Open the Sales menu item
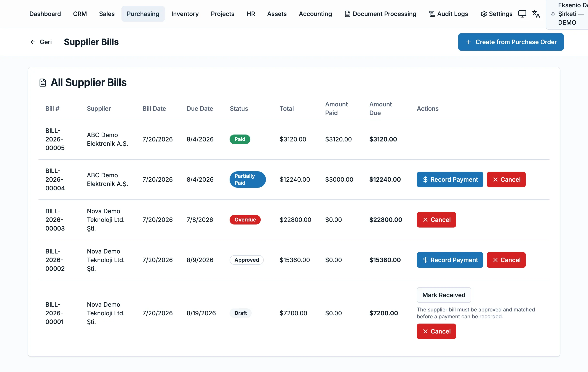The height and width of the screenshot is (372, 588). pyautogui.click(x=107, y=14)
